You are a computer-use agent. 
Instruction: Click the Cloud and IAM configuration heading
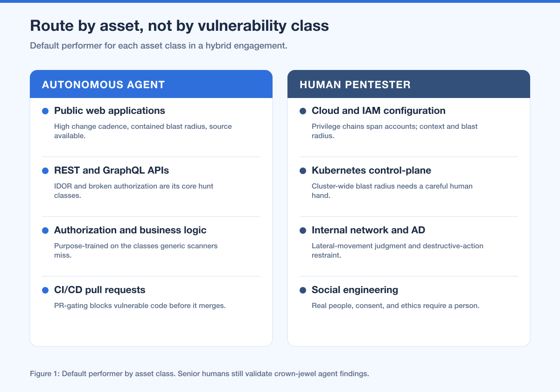coord(378,111)
